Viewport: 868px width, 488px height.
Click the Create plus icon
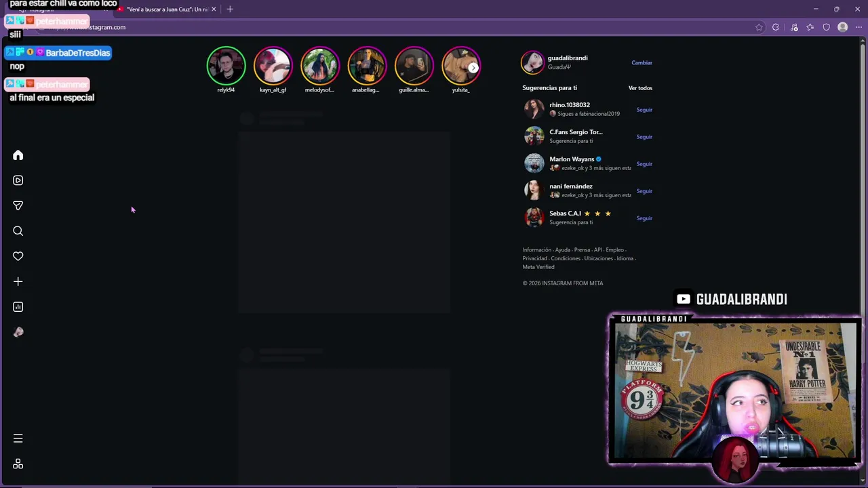[18, 281]
